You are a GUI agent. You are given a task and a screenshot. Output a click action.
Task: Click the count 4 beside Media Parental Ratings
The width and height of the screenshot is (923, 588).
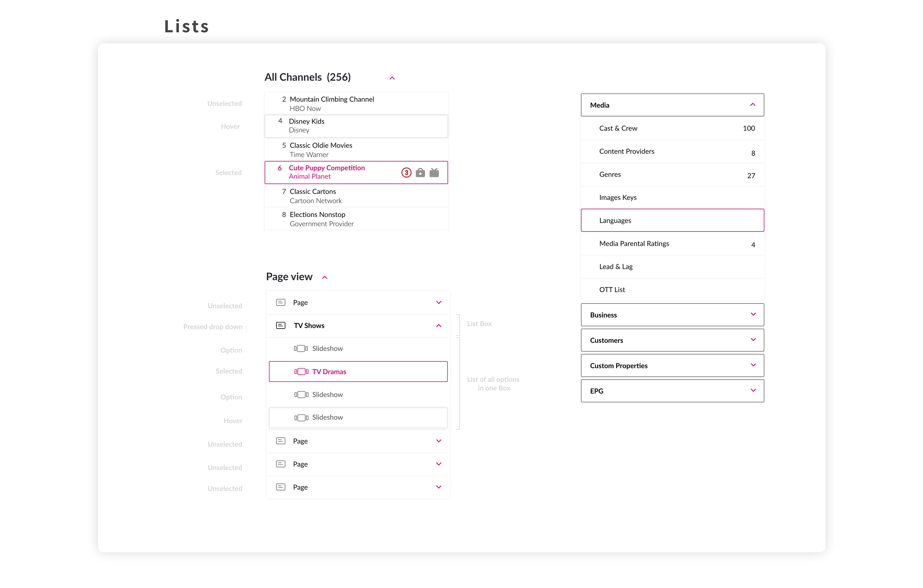(x=753, y=245)
